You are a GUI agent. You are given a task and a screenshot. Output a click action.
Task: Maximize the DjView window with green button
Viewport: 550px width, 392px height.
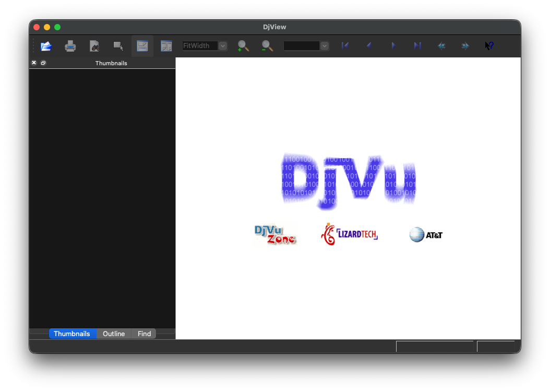coord(57,27)
